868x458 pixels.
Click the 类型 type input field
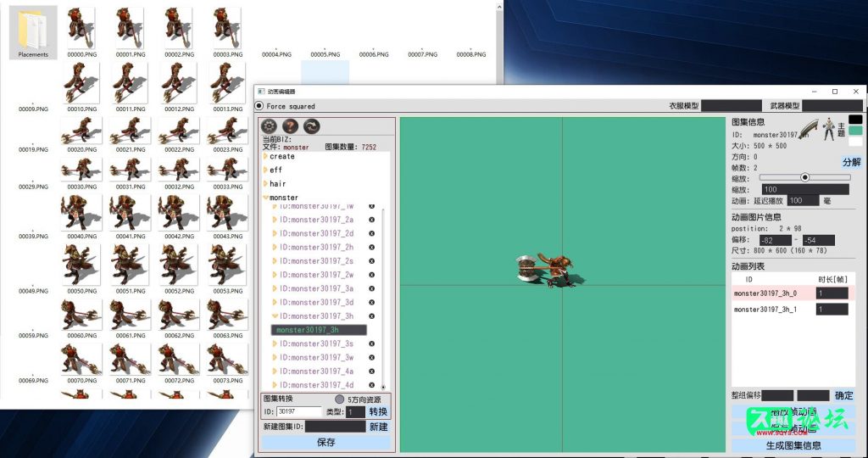pos(355,412)
